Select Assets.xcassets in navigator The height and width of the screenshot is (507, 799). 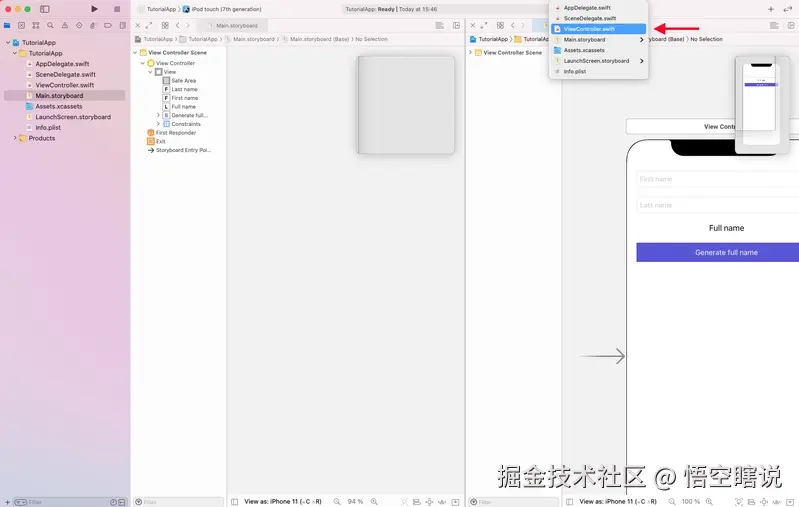tap(59, 106)
